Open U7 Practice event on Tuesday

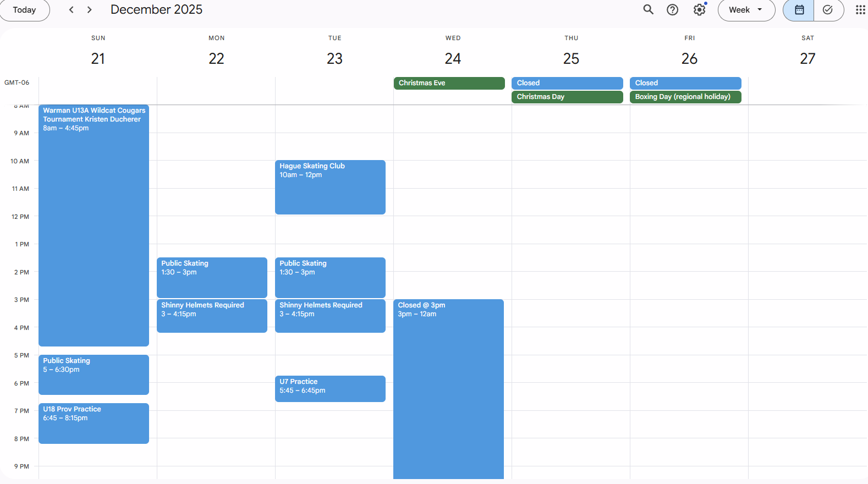(x=330, y=388)
